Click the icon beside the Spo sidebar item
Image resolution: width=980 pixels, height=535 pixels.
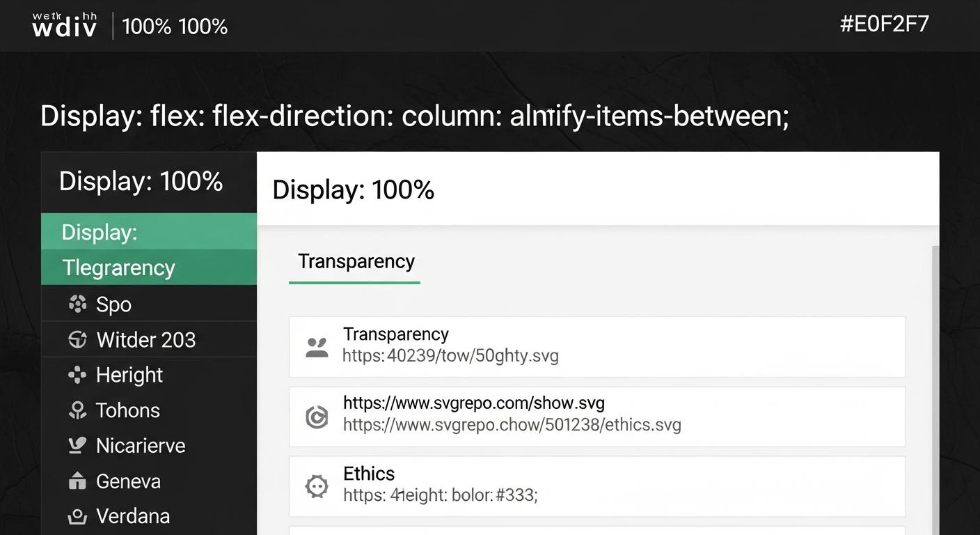pyautogui.click(x=77, y=304)
